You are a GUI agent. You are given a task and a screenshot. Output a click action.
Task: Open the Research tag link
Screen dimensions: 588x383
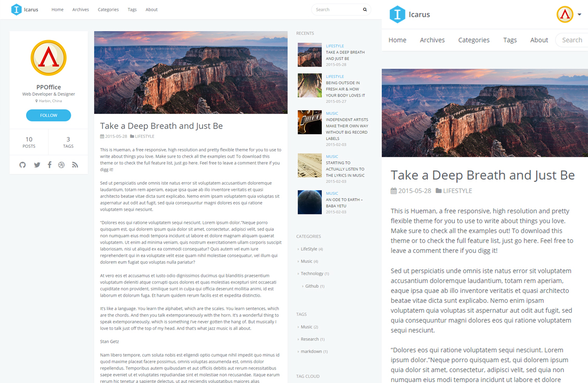pos(309,339)
